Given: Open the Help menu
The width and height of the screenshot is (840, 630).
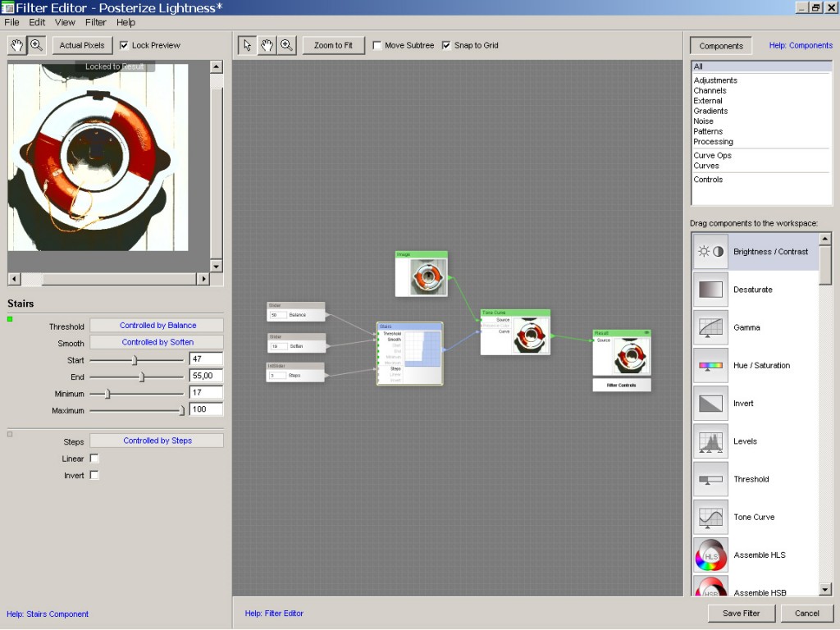Looking at the screenshot, I should (x=126, y=22).
